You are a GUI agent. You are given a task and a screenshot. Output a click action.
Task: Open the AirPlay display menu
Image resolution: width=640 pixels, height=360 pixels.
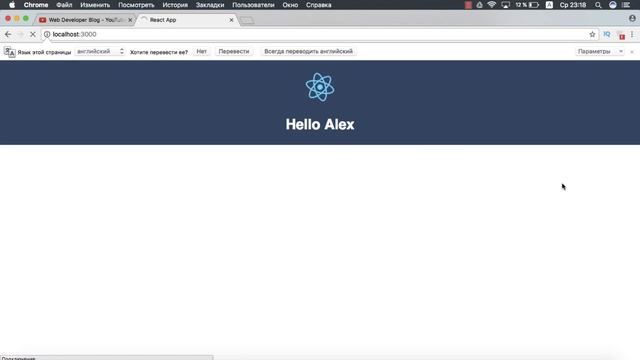click(506, 5)
